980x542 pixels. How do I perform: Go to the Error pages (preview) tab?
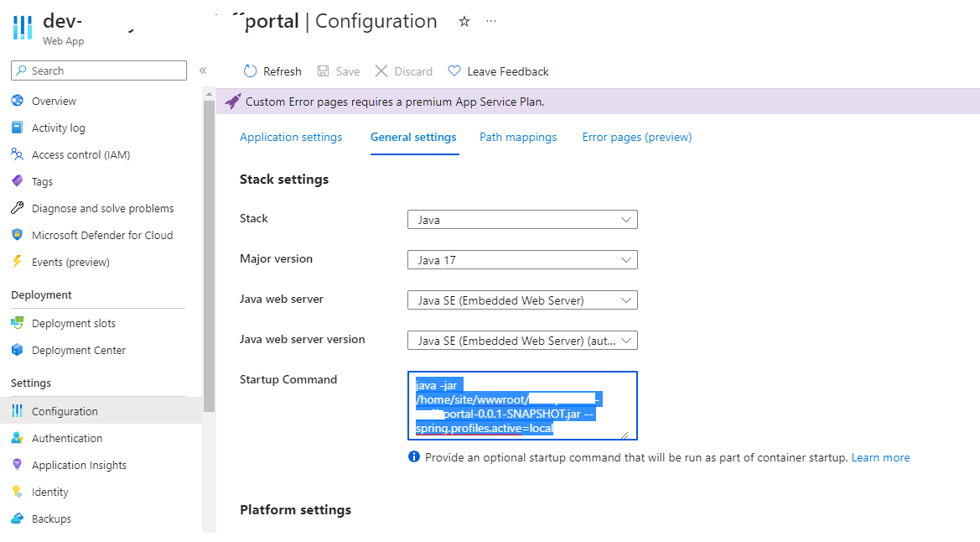coord(637,137)
